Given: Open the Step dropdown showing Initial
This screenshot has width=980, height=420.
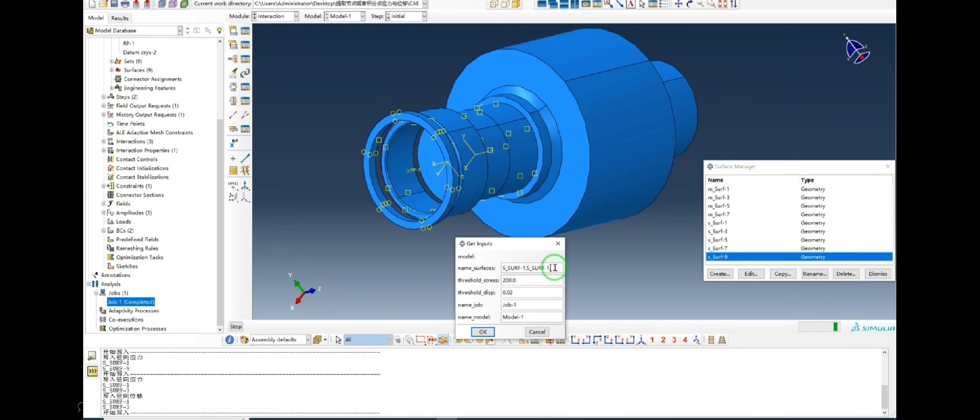Looking at the screenshot, I should pos(406,16).
